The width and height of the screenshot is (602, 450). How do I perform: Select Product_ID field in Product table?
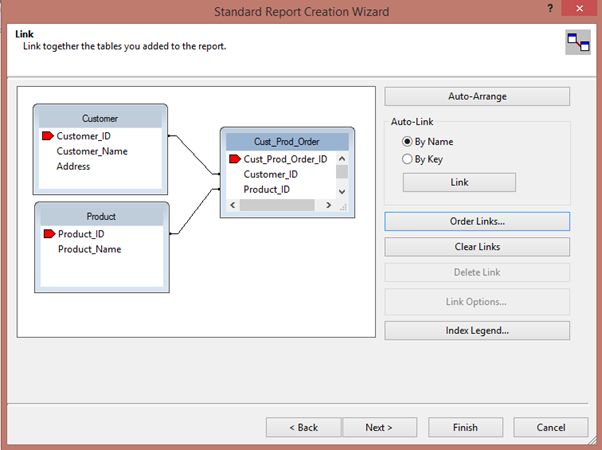pos(81,233)
